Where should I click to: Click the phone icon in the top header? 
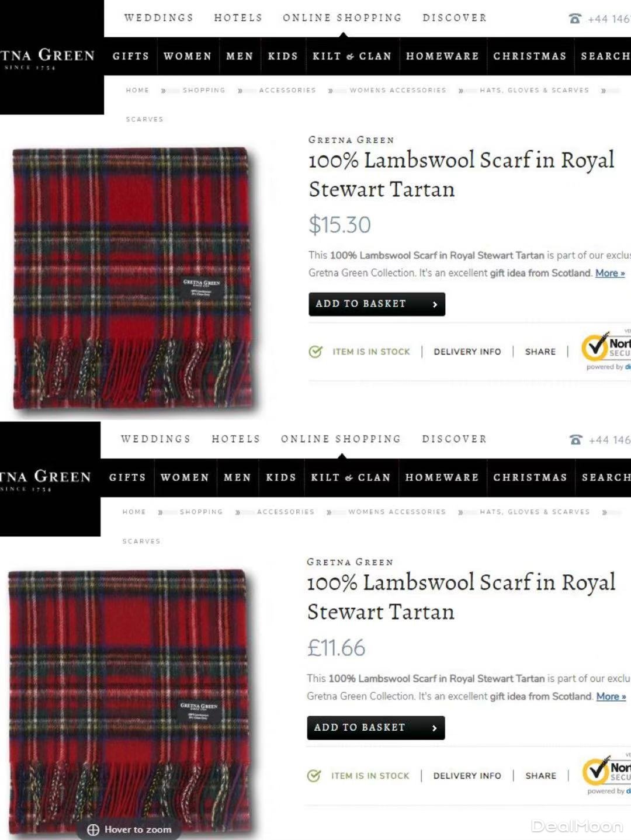575,19
